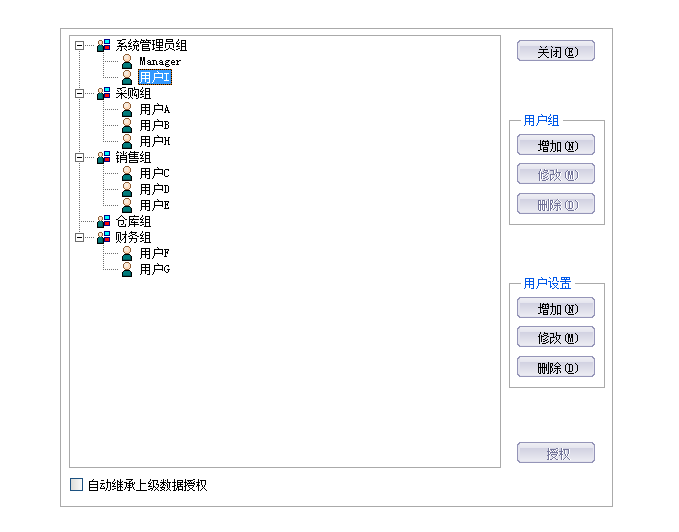
Task: Select the 用户G tree entry
Action: [154, 270]
